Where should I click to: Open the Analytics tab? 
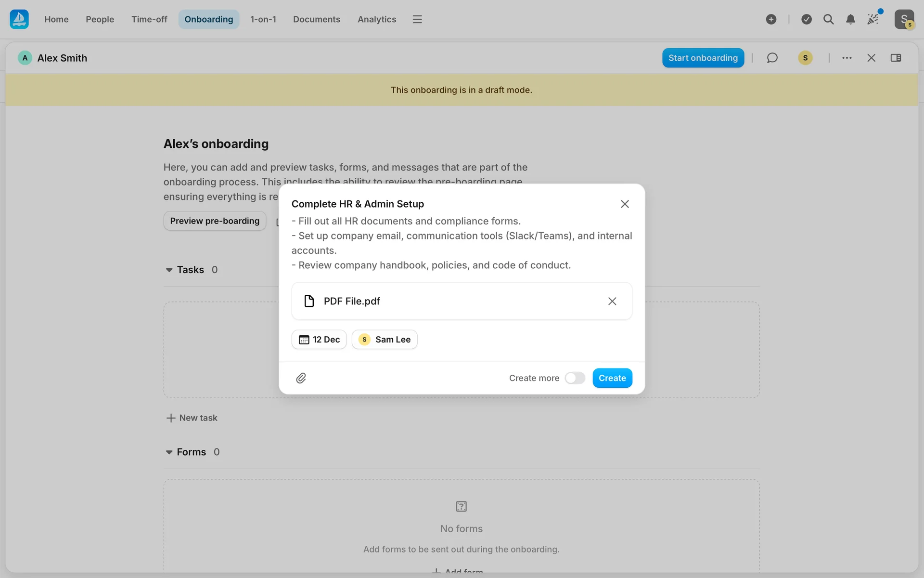pos(376,19)
